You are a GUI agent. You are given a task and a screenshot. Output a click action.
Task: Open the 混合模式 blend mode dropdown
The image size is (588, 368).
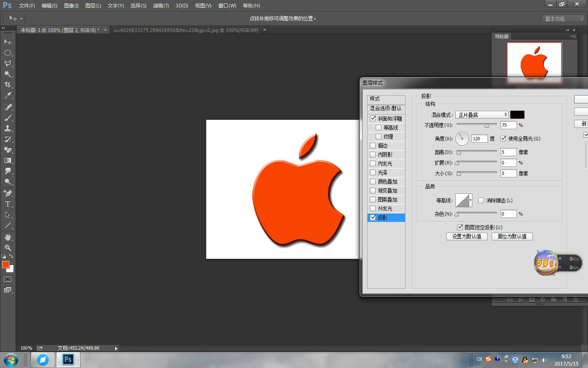coord(482,115)
